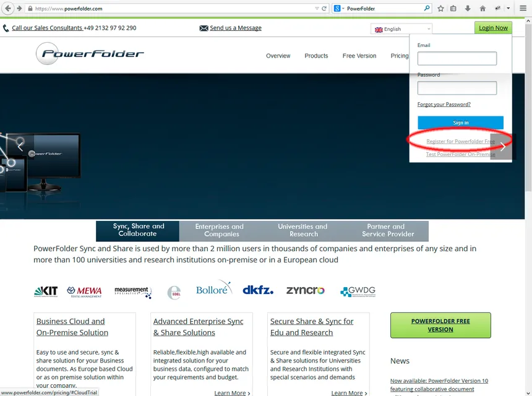Select the Partner and Service Provider tab
532x396 pixels.
pos(387,231)
